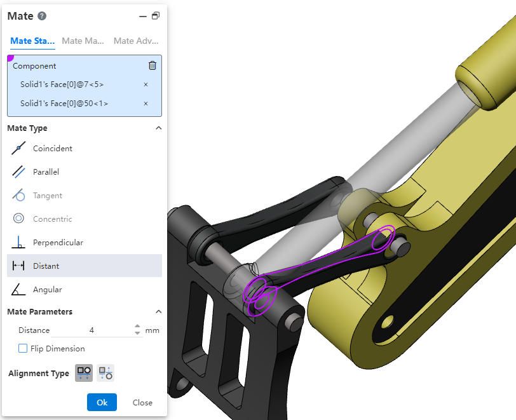Switch to the Mate Ma... tab
516x420 pixels.
(x=83, y=41)
